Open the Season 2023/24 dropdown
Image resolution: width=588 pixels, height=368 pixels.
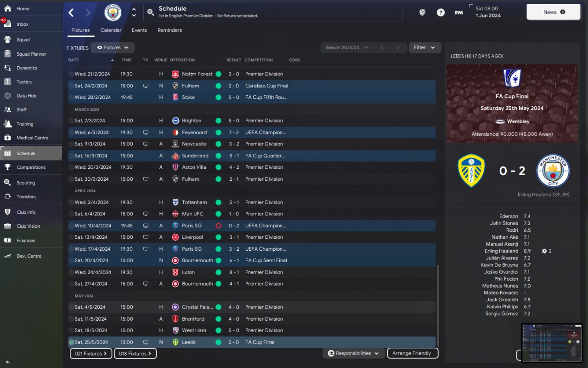346,47
